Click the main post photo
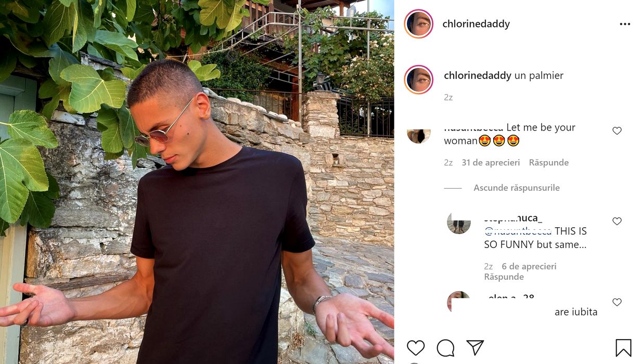Image resolution: width=642 pixels, height=364 pixels. coord(197,182)
